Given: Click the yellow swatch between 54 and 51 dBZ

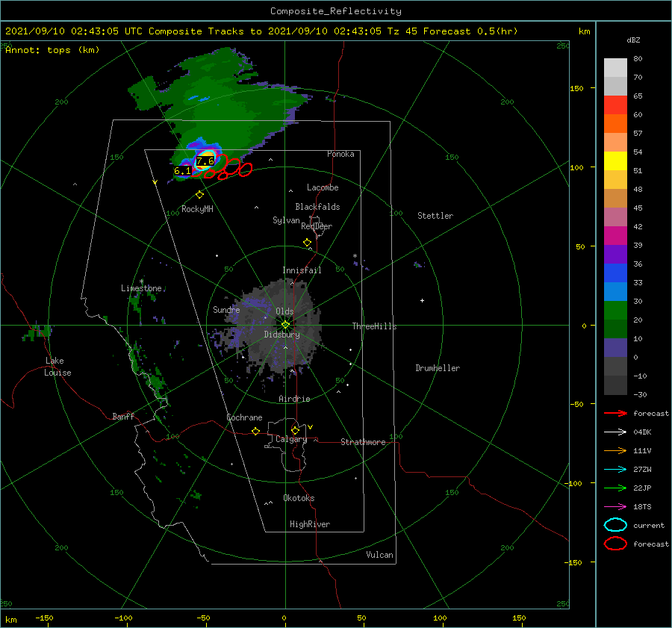Looking at the screenshot, I should [x=615, y=161].
